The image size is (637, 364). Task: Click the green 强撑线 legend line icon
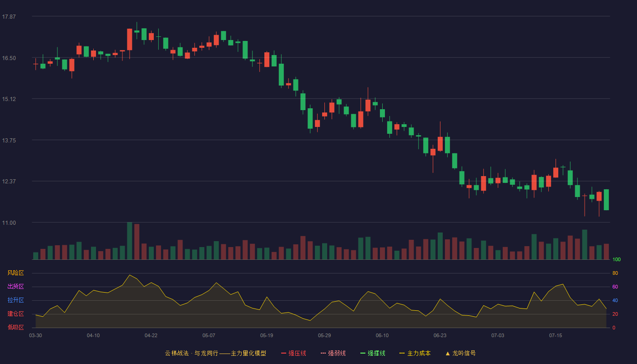[363, 353]
